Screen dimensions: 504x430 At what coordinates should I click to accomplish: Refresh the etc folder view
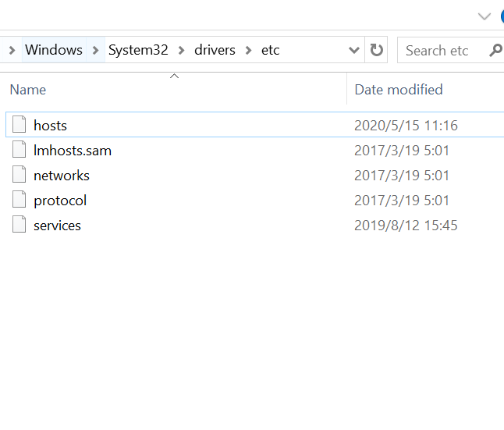point(377,50)
